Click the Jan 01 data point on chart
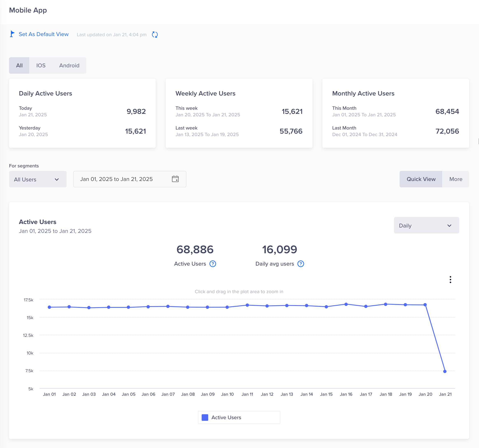Image resolution: width=479 pixels, height=448 pixels. (49, 307)
